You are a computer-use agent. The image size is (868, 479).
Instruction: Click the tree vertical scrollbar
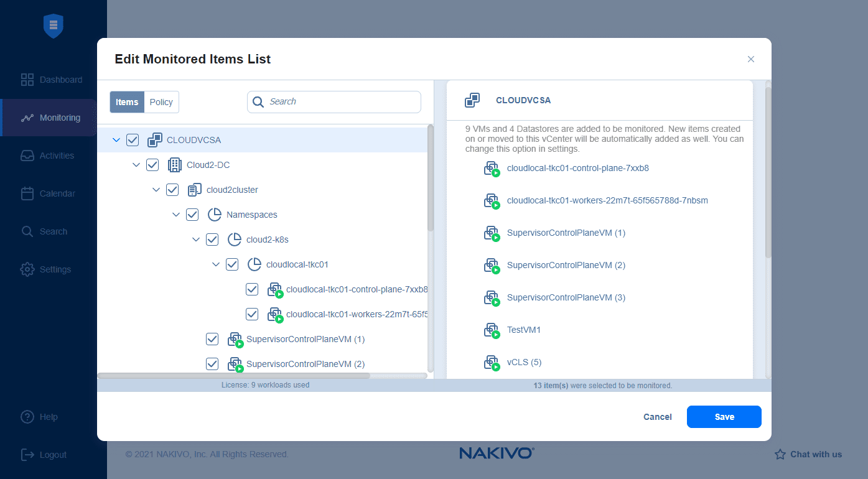point(431,178)
